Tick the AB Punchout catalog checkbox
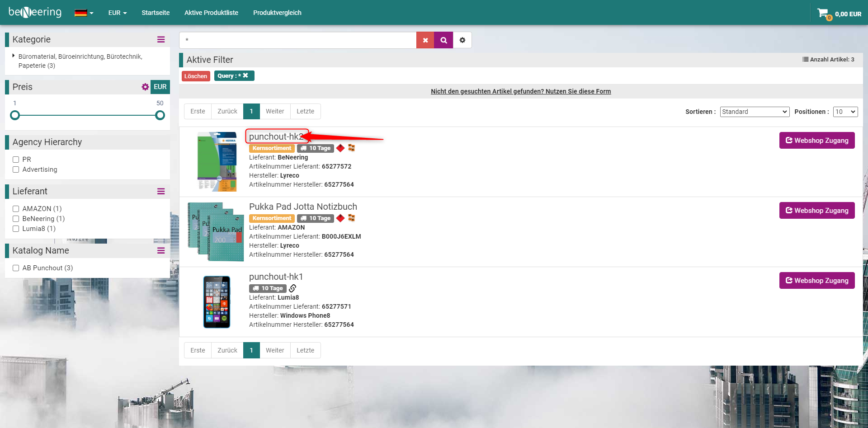The width and height of the screenshot is (868, 428). tap(16, 268)
